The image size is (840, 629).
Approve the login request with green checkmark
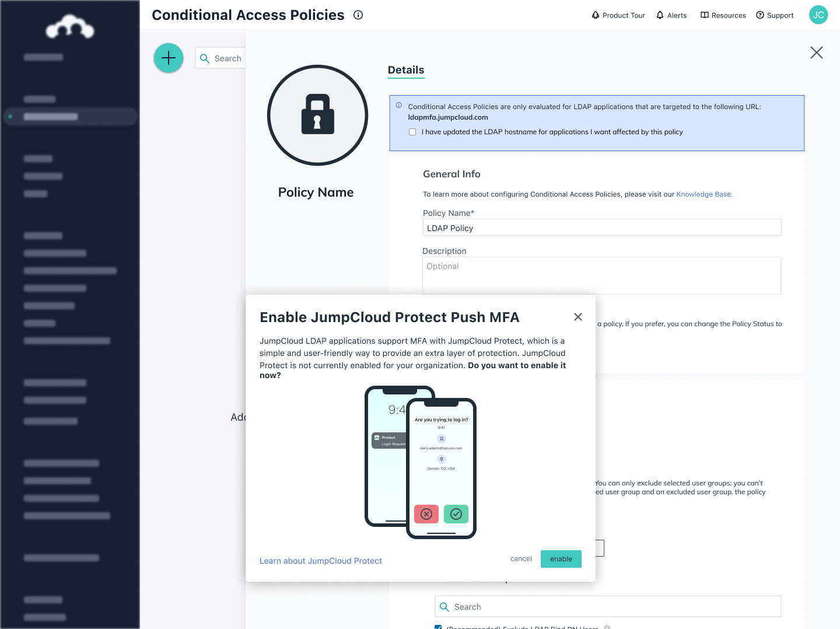(456, 514)
